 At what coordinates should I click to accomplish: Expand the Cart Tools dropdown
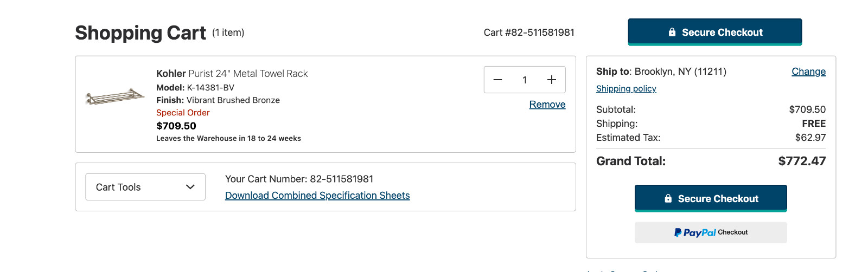click(145, 187)
